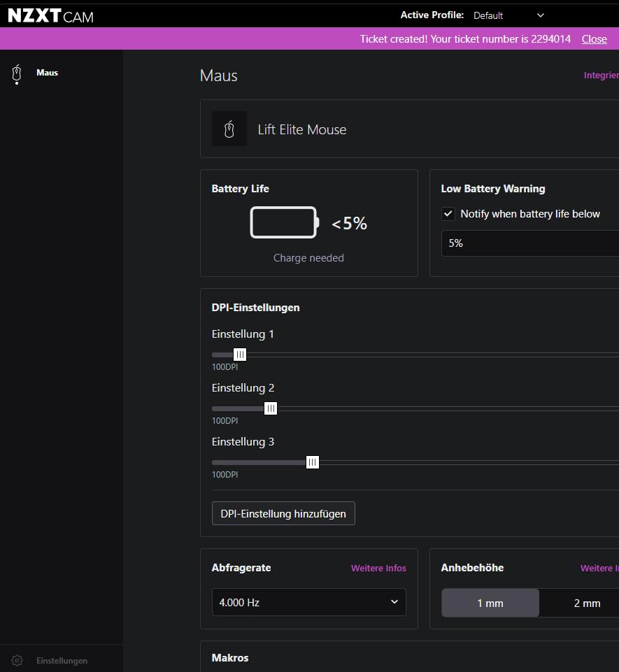The width and height of the screenshot is (619, 672).
Task: Open Einstellungen in sidebar
Action: tap(62, 660)
